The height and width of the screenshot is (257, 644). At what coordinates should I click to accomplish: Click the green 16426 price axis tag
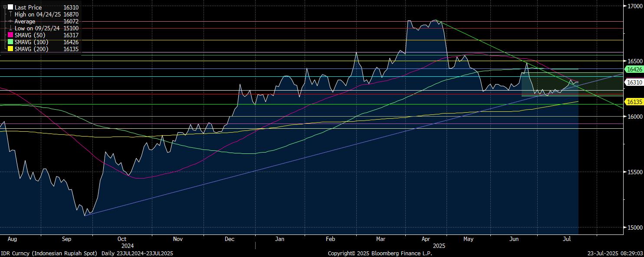point(633,69)
